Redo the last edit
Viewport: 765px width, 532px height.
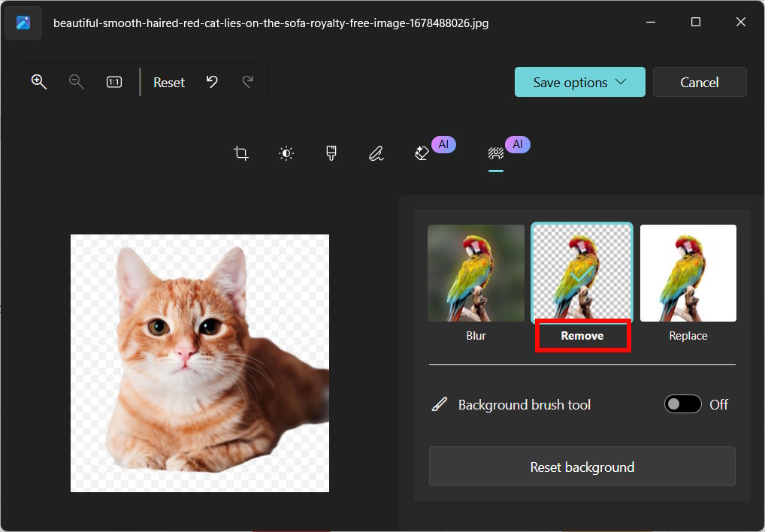[x=248, y=82]
